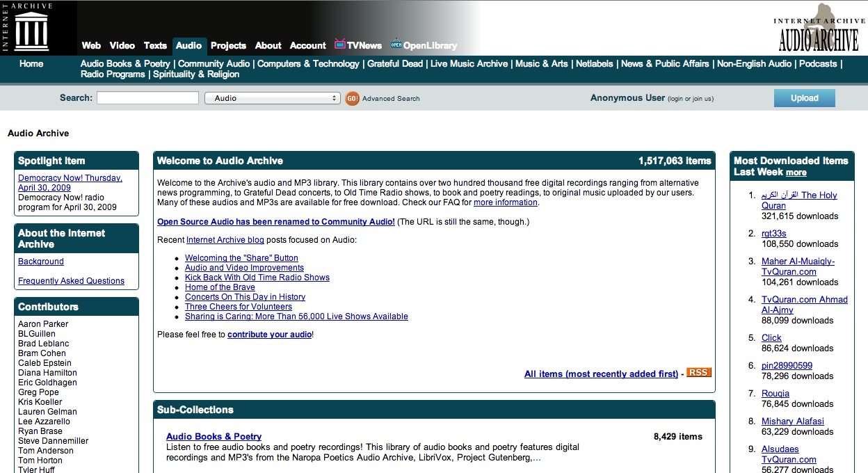
Task: Open Audio and Video Improvements post
Action: tap(244, 268)
